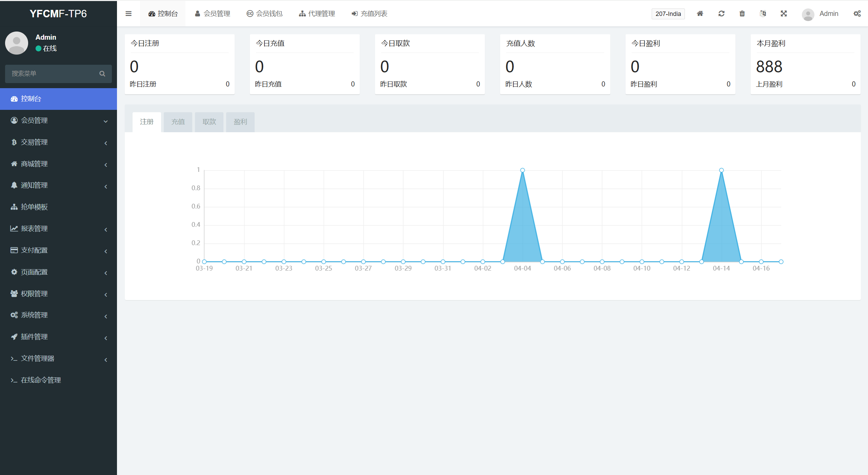Screen dimensions: 868x475
Task: Toggle fullscreen with the expand icon
Action: (x=784, y=14)
